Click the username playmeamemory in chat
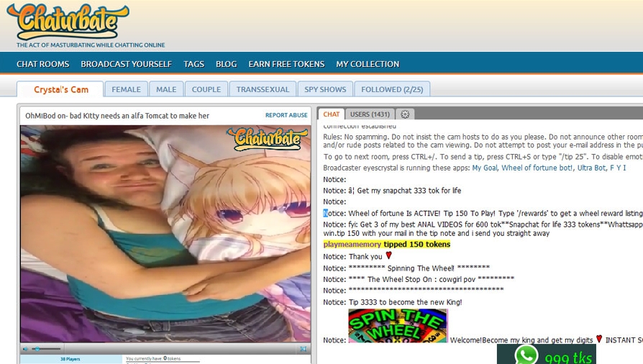 [352, 245]
